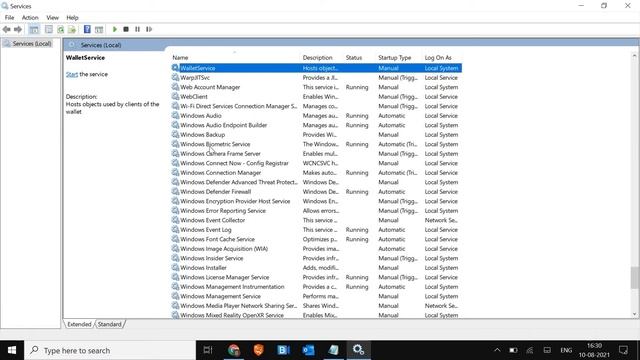
Task: Select Windows Connect Now - Config Registrar
Action: click(316, 163)
